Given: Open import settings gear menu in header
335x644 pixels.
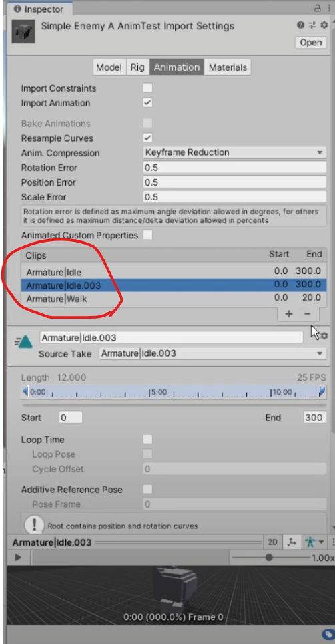Looking at the screenshot, I should tap(324, 25).
